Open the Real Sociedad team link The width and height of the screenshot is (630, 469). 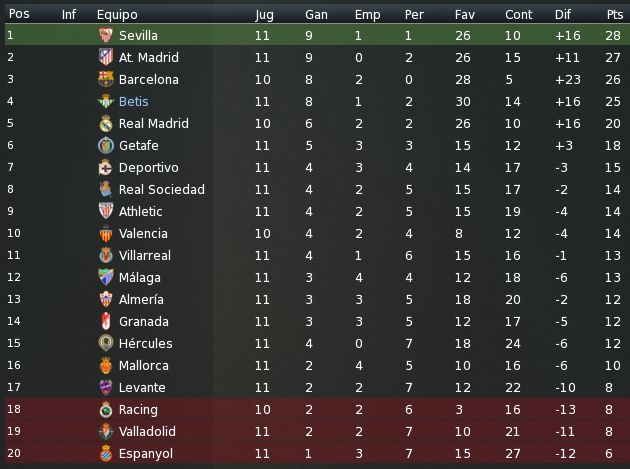tap(162, 189)
